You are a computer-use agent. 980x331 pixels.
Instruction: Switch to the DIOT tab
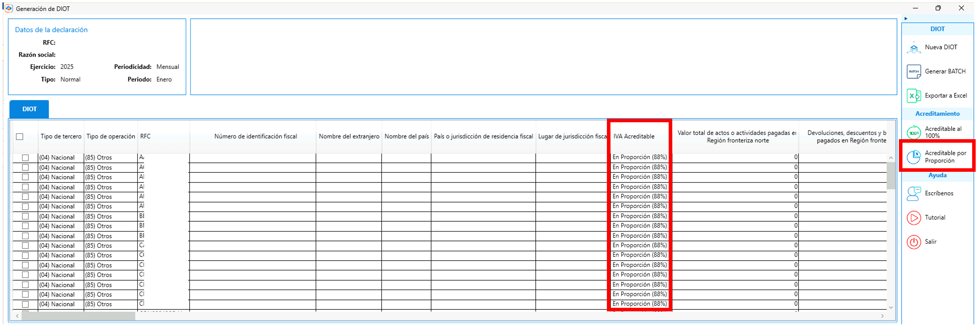pos(30,109)
